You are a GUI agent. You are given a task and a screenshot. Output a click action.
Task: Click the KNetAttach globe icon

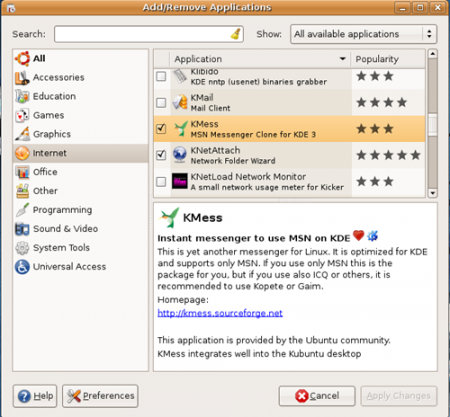[x=180, y=155]
